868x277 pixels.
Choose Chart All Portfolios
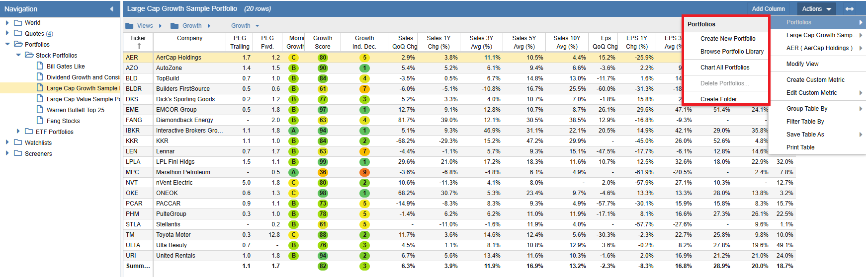point(725,68)
